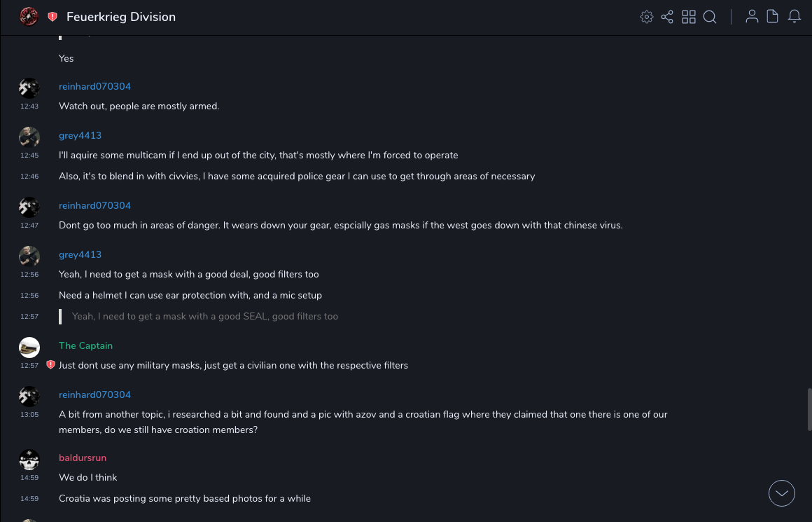
Task: Click the 13:05 message timestamp
Action: pyautogui.click(x=29, y=415)
